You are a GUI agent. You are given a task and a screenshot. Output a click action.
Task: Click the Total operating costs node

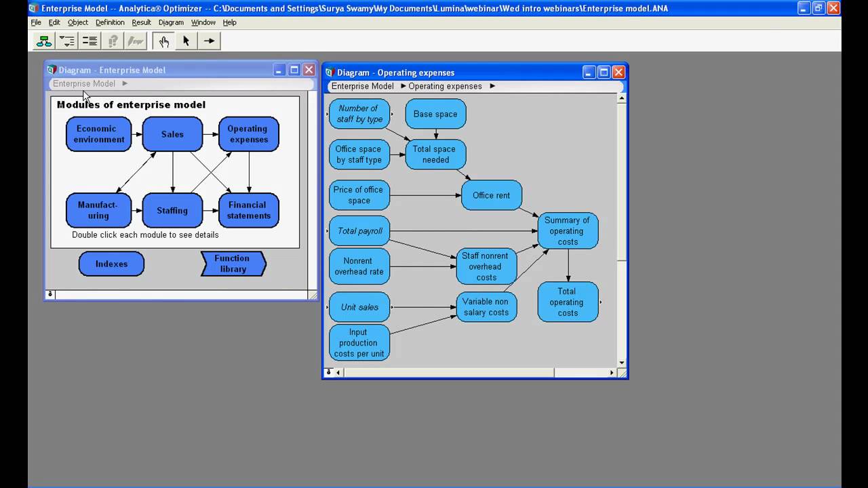(x=568, y=302)
